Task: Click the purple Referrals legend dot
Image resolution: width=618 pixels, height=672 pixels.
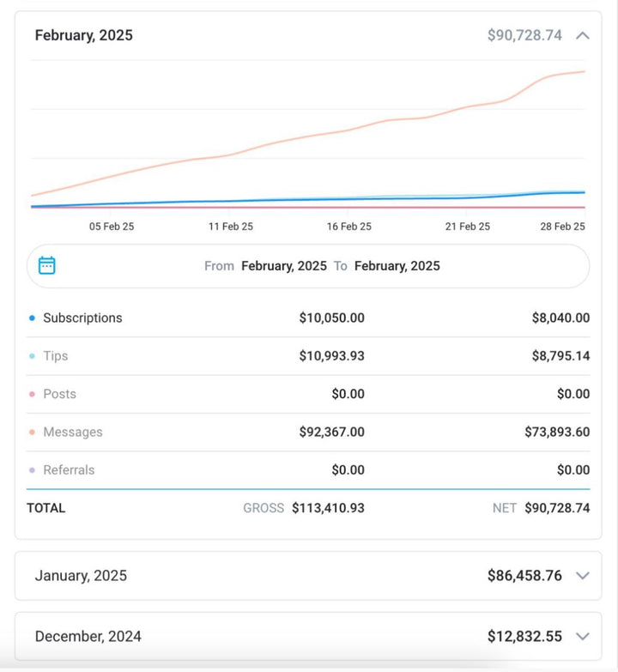Action: tap(32, 470)
